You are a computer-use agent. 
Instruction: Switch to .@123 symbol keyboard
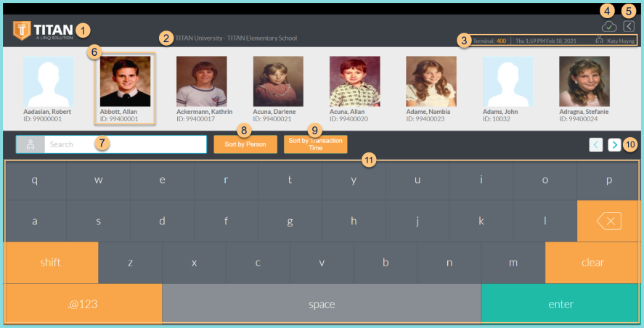tap(83, 304)
